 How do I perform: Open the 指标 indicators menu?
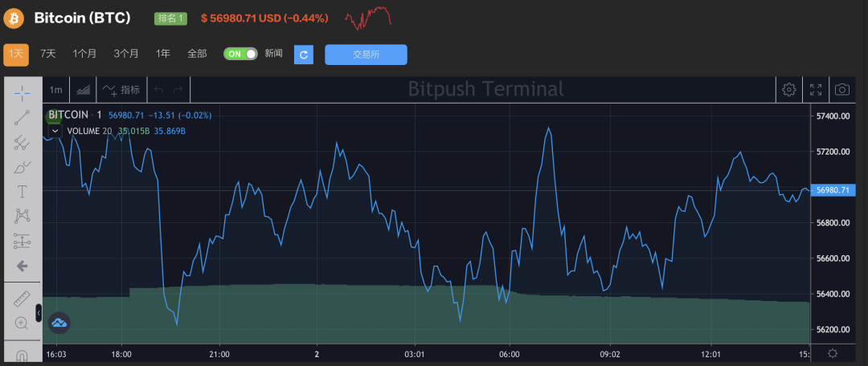122,90
